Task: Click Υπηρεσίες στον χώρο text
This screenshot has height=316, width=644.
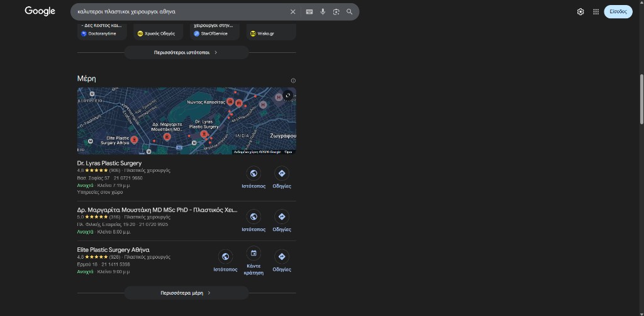Action: pos(100,192)
